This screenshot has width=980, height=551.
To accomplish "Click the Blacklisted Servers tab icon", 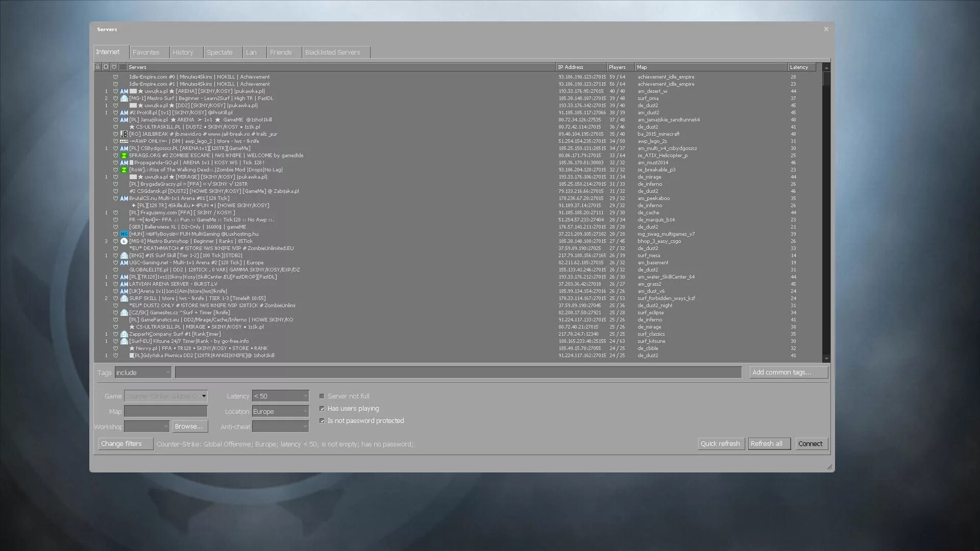I will pos(332,52).
